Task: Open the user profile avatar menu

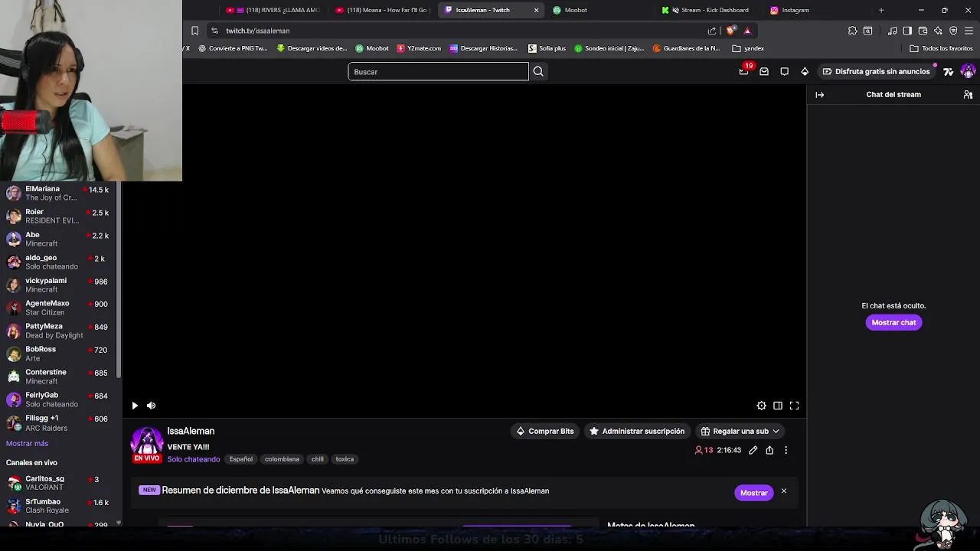Action: tap(968, 71)
